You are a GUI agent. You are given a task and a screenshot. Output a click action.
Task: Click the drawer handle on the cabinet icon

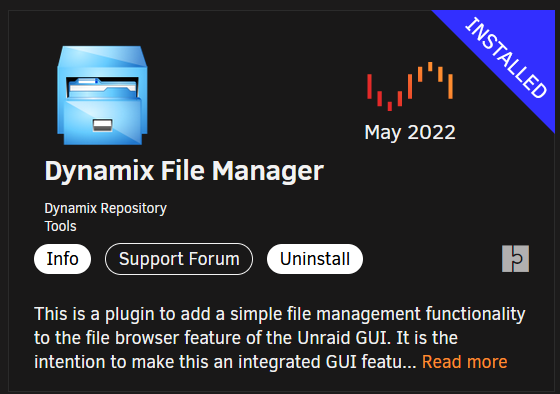(x=102, y=125)
